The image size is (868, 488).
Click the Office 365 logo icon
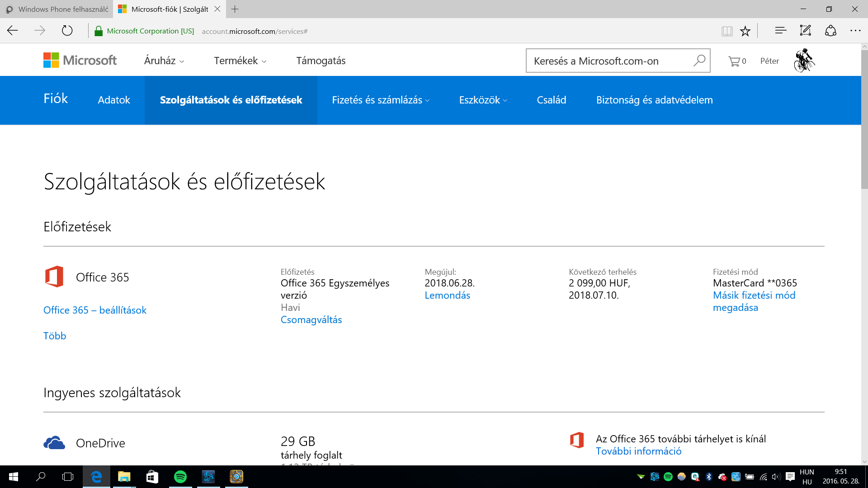[x=54, y=277]
